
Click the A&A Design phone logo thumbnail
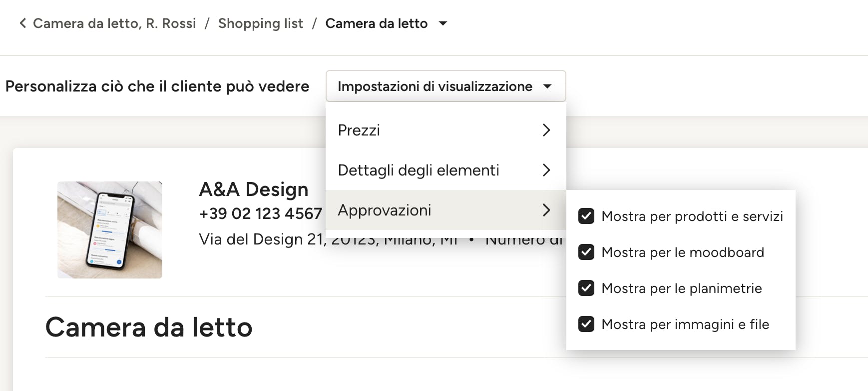point(110,230)
